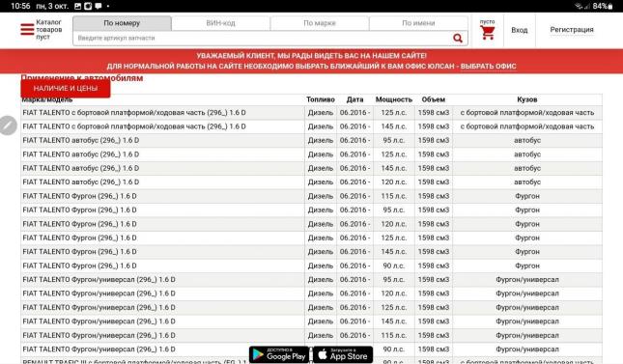Viewport: 623px width, 364px height.
Task: Select the bortovaya platforma row with 125 л.с.
Action: coord(311,113)
